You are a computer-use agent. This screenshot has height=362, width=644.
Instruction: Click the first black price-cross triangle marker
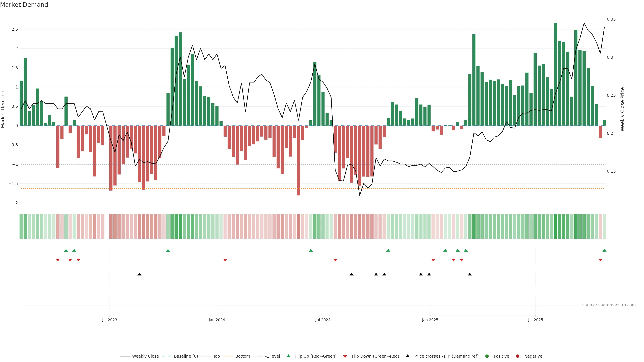[140, 274]
